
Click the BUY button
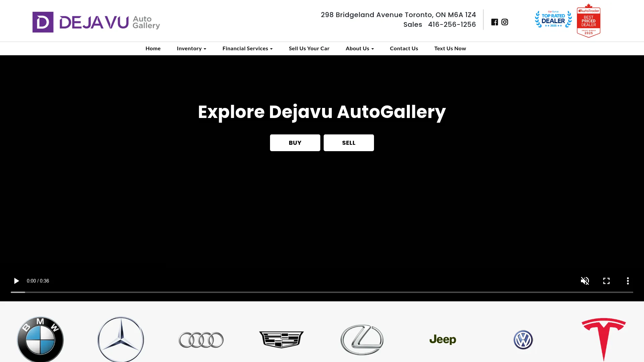pyautogui.click(x=295, y=143)
